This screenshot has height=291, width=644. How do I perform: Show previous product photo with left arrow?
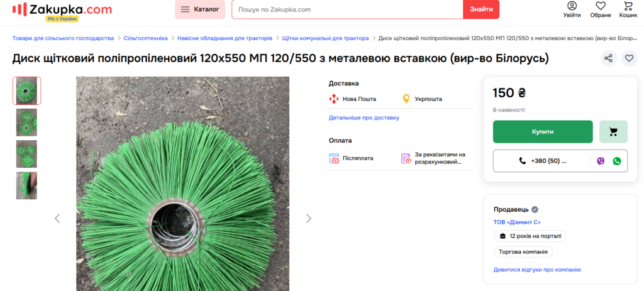click(57, 218)
